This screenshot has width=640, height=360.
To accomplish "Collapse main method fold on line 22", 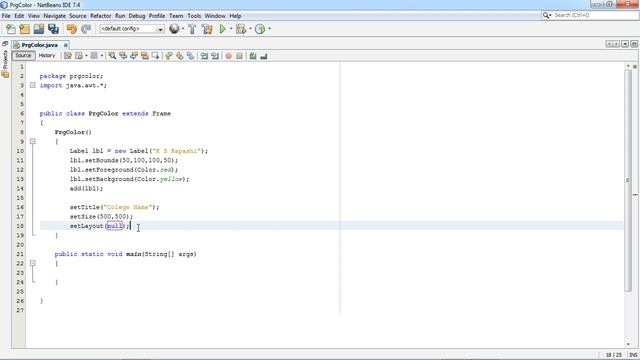I will pyautogui.click(x=33, y=263).
